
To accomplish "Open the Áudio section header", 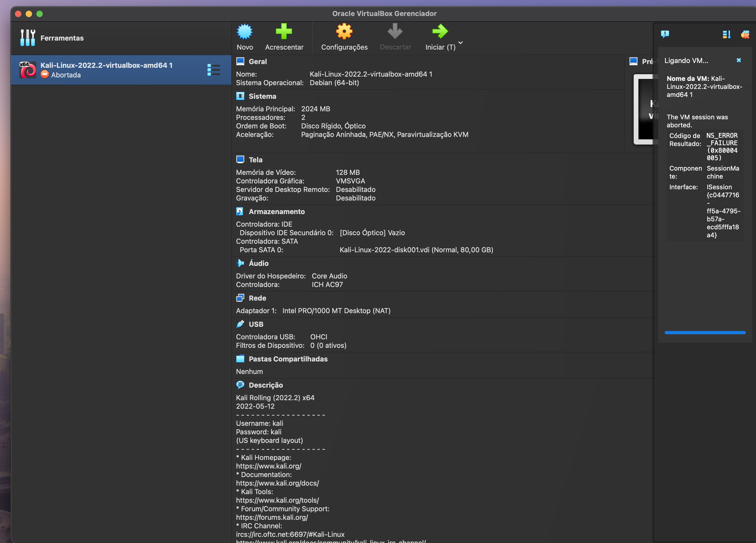I will (x=259, y=263).
